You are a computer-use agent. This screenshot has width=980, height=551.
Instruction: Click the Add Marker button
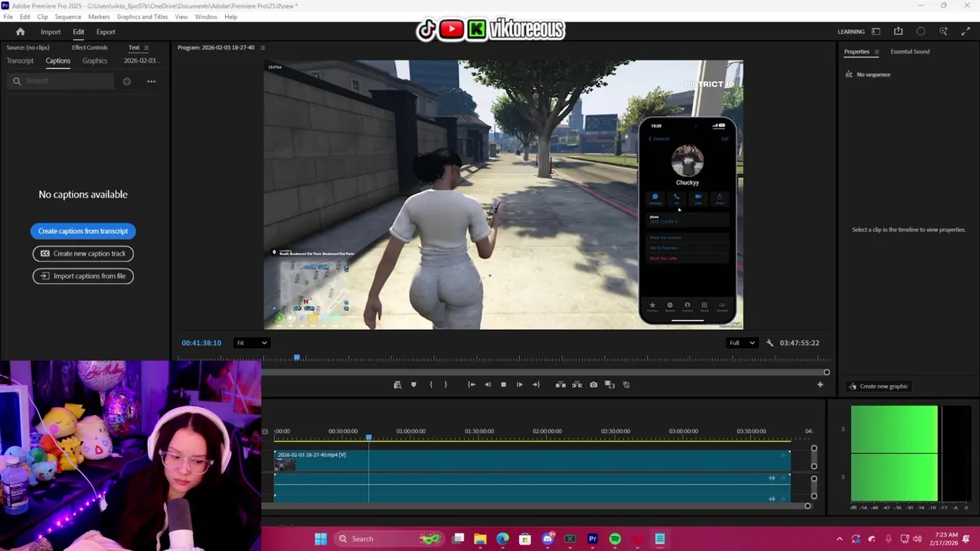(x=413, y=385)
